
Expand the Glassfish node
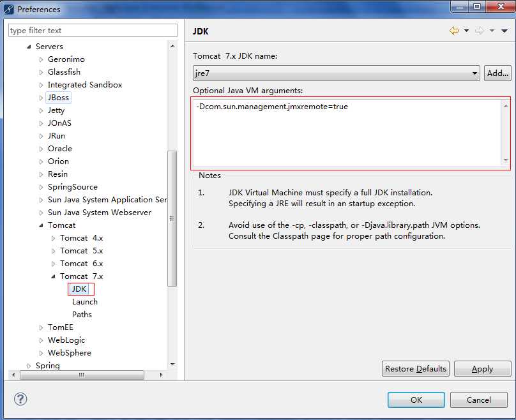[x=41, y=72]
